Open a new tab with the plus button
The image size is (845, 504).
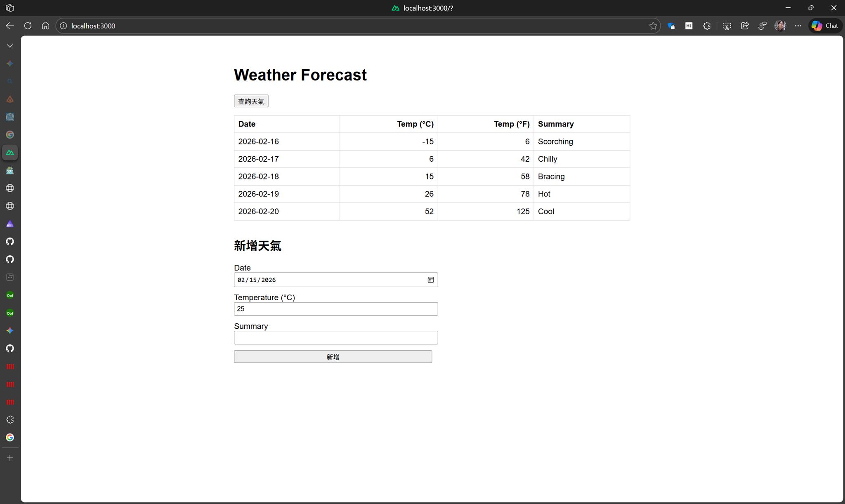pyautogui.click(x=10, y=458)
